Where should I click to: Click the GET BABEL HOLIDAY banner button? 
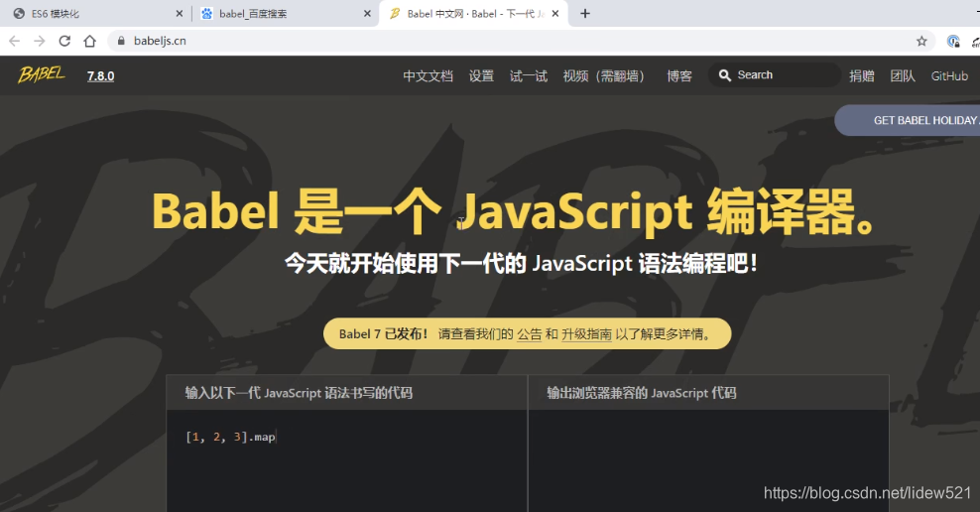(x=908, y=120)
